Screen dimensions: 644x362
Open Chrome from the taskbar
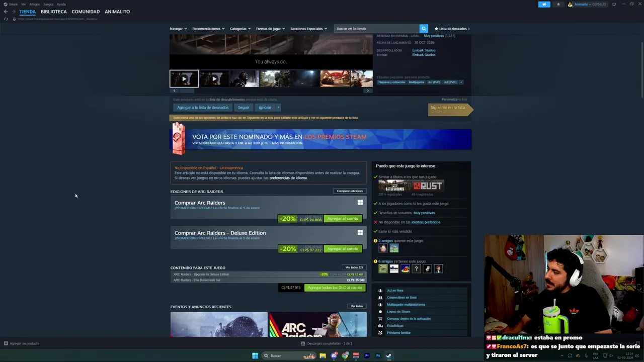click(345, 355)
